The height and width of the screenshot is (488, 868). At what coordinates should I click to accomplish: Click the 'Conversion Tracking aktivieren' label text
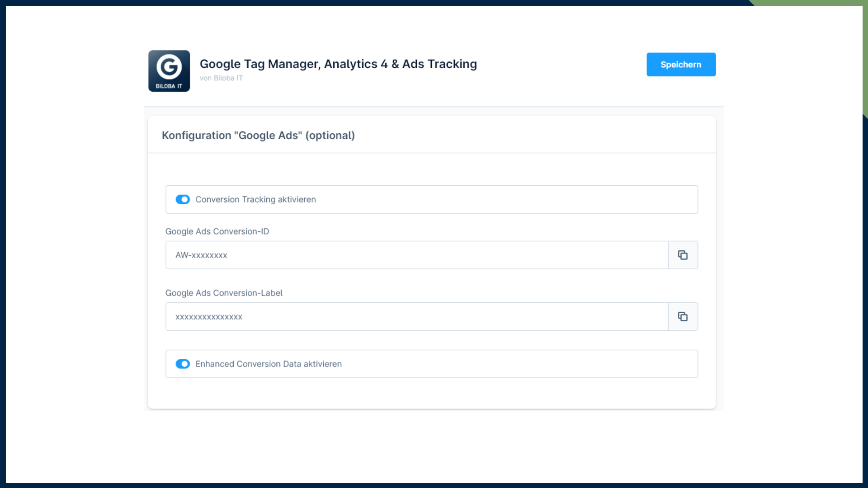coord(255,199)
